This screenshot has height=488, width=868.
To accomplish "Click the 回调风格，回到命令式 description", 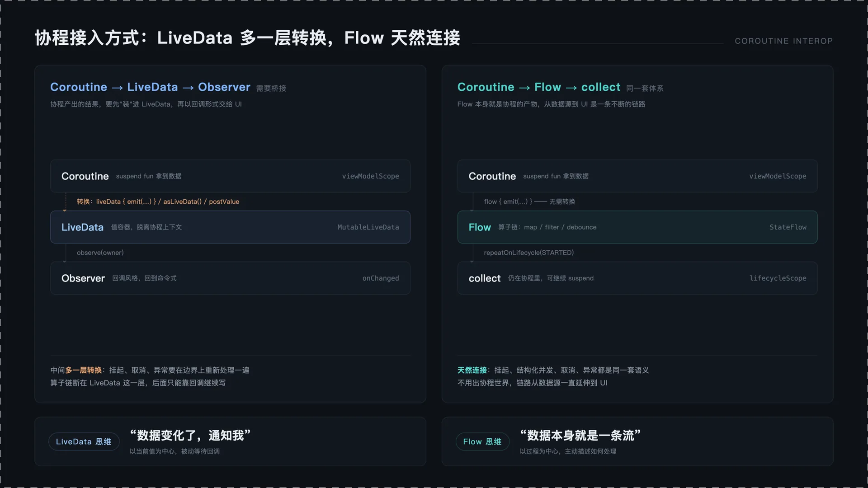I will (144, 278).
